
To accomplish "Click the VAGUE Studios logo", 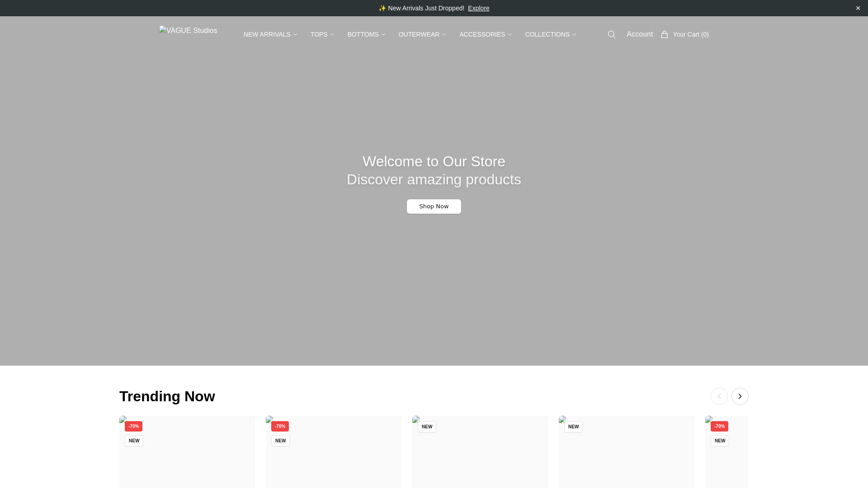I will coord(188,31).
